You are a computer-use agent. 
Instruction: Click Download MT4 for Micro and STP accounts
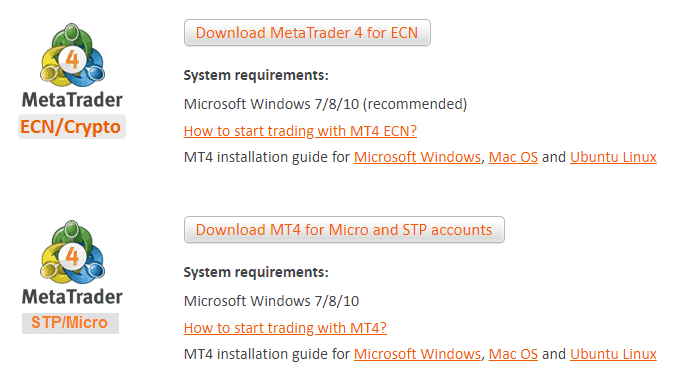344,229
